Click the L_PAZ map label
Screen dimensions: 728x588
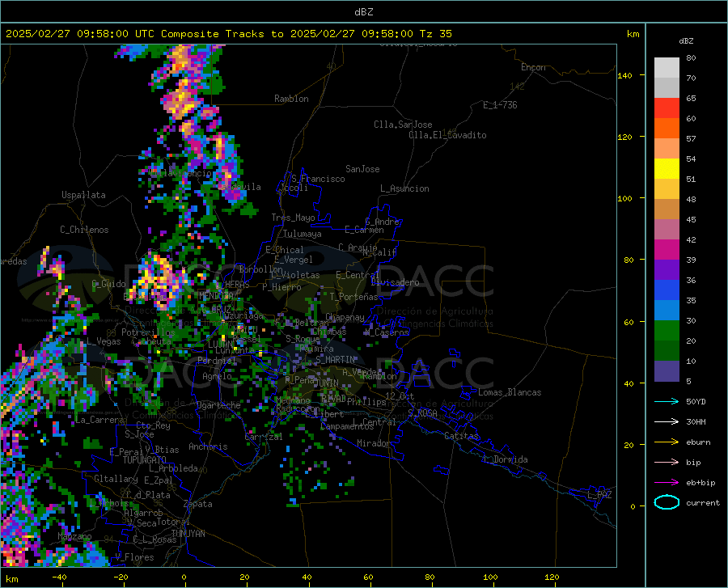click(599, 495)
